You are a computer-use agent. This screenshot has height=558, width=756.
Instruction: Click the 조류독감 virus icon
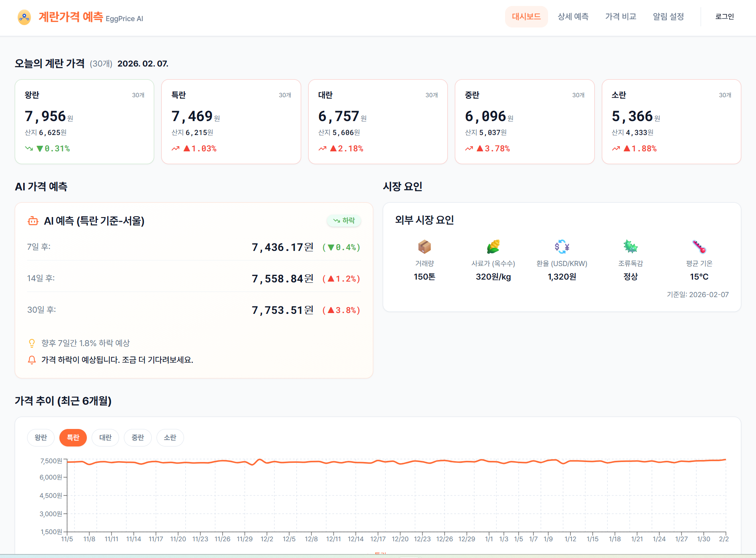tap(630, 247)
